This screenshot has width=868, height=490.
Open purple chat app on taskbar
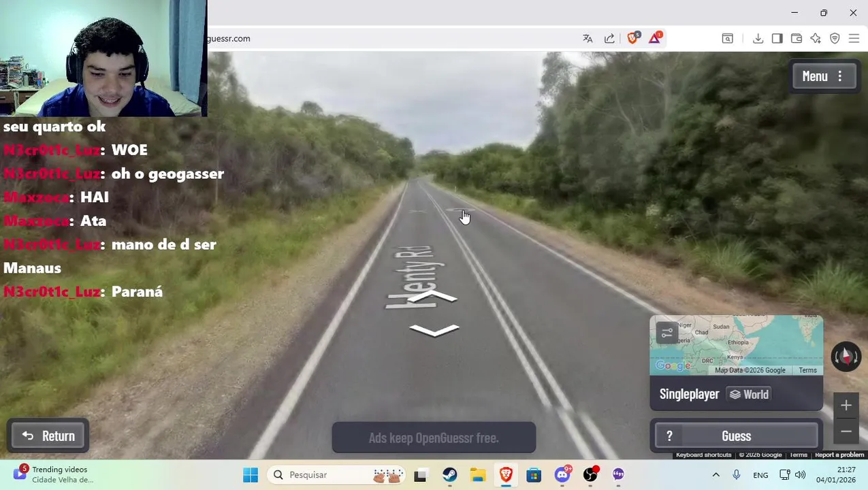pos(618,475)
